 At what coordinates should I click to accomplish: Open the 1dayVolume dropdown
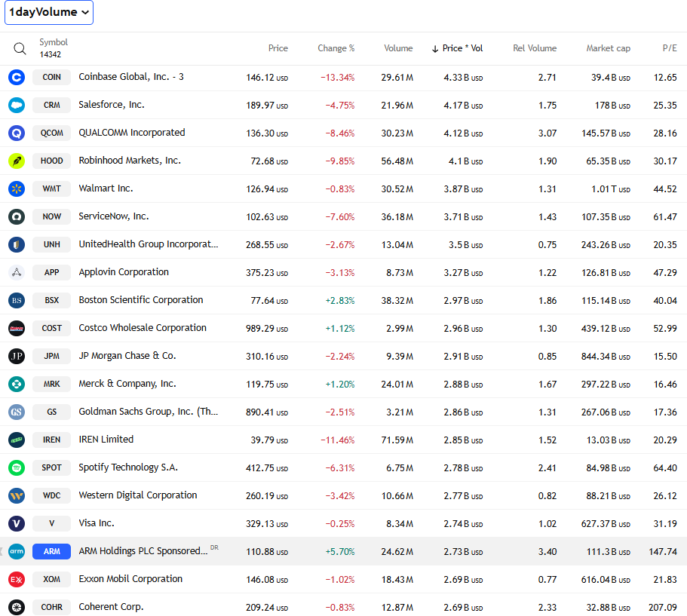48,12
